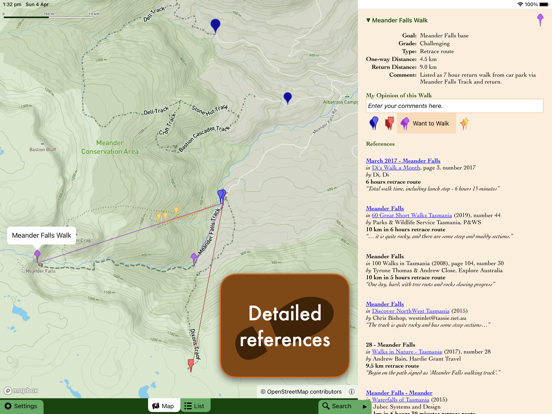Tap the Meander Falls Walk map callout
The image size is (552, 414).
tap(42, 236)
